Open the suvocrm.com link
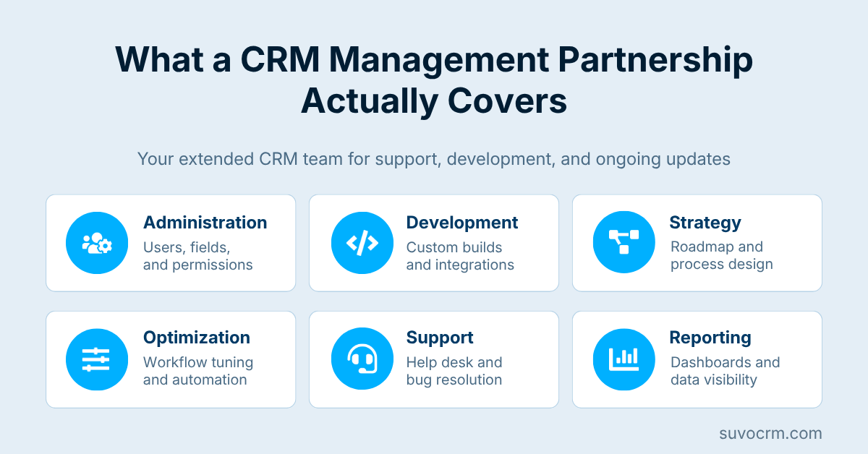The width and height of the screenshot is (868, 454). coord(770,434)
